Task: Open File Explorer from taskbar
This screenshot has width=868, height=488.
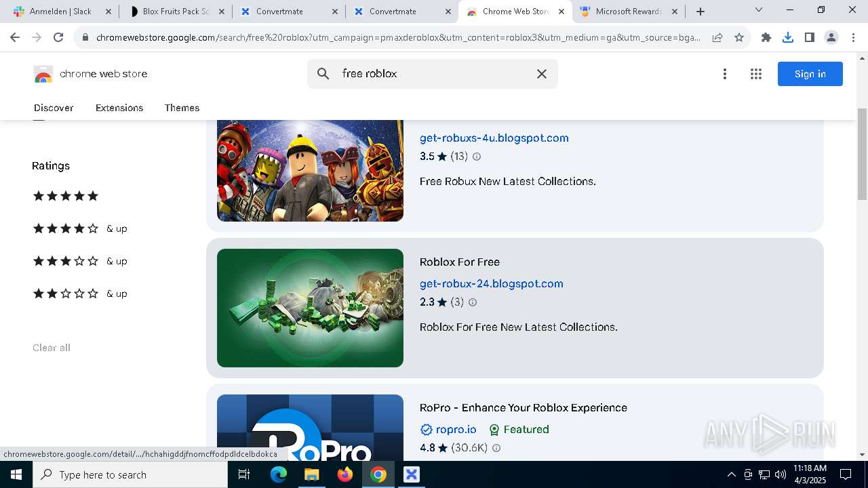Action: pyautogui.click(x=311, y=474)
